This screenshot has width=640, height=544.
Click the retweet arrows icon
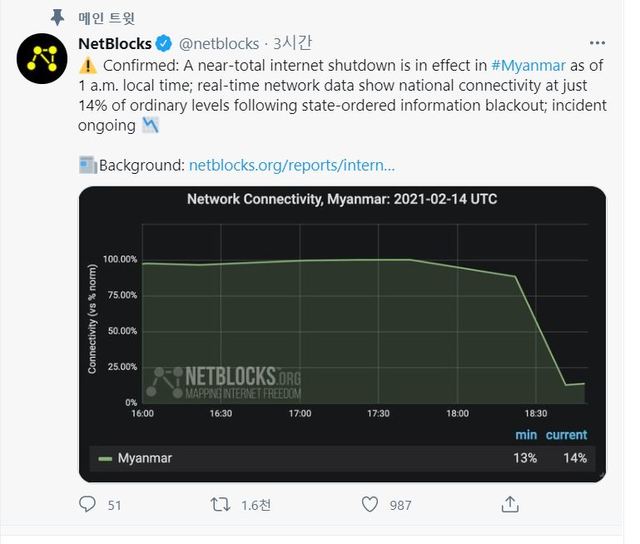(x=220, y=504)
